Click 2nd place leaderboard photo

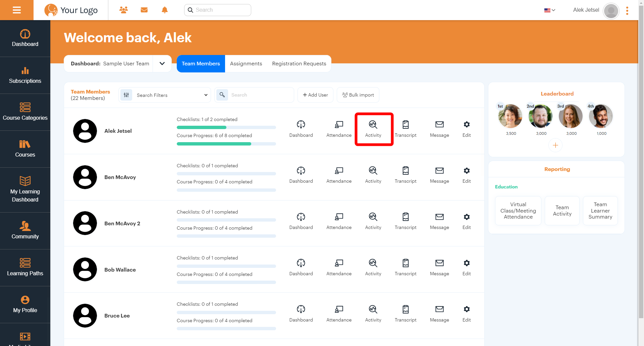click(x=541, y=116)
